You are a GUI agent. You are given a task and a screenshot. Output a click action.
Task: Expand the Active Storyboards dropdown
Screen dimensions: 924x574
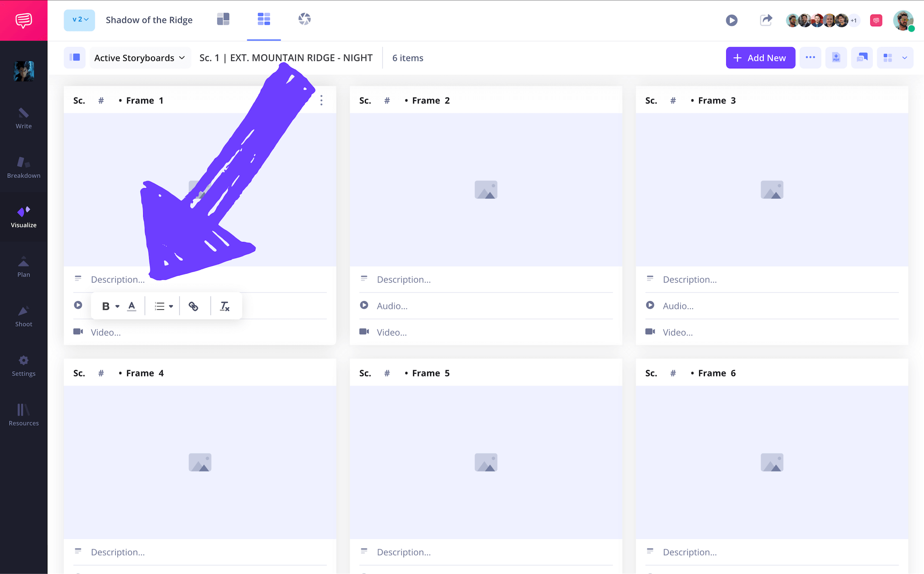click(140, 58)
